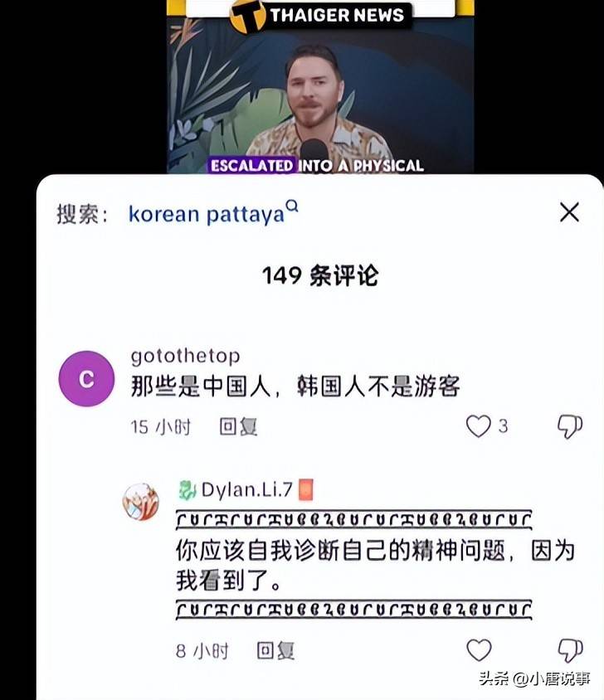The width and height of the screenshot is (604, 700).
Task: Tap the like count 3 on gotothetop's comment
Action: click(503, 426)
